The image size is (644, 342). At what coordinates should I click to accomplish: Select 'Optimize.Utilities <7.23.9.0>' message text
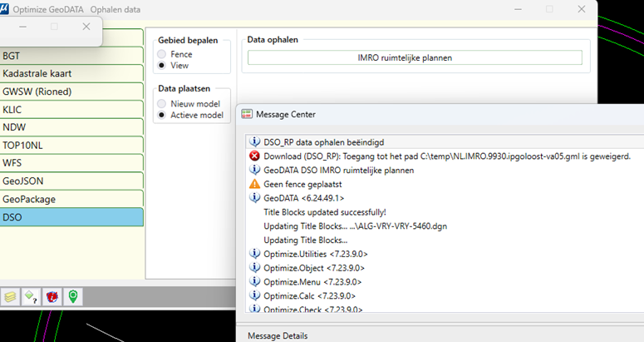(316, 254)
